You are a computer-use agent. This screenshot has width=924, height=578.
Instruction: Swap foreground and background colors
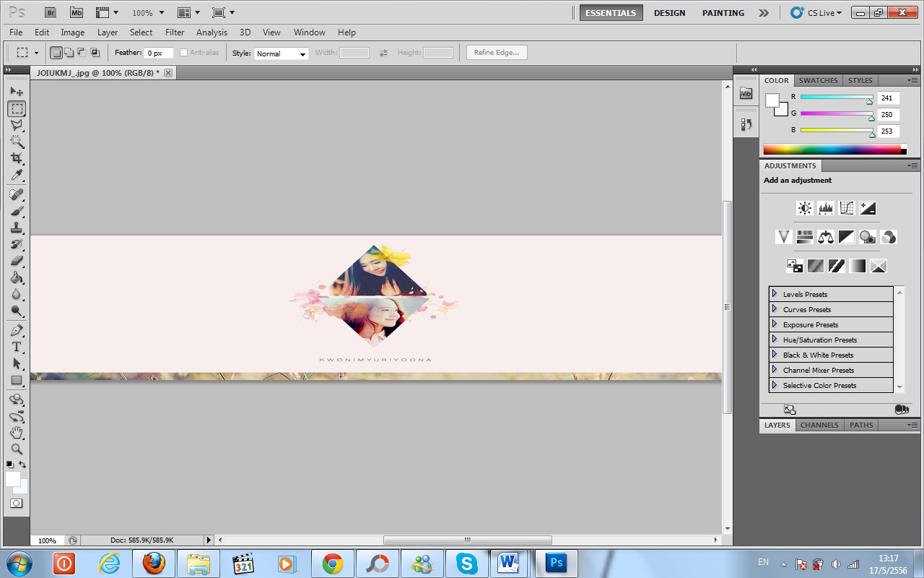22,465
